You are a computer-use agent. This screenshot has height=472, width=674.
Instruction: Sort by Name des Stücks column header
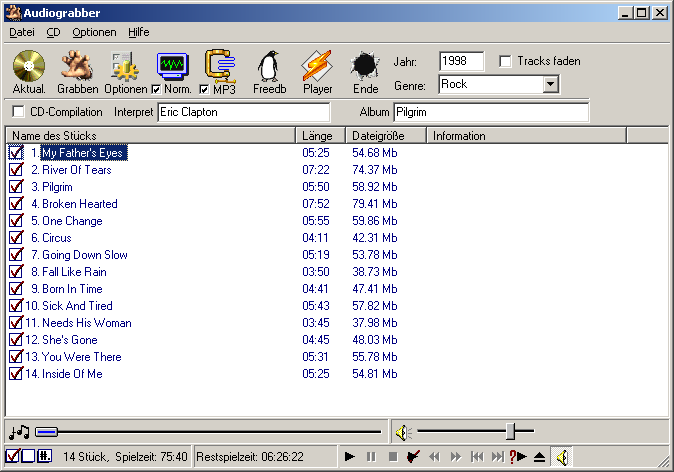(x=151, y=135)
